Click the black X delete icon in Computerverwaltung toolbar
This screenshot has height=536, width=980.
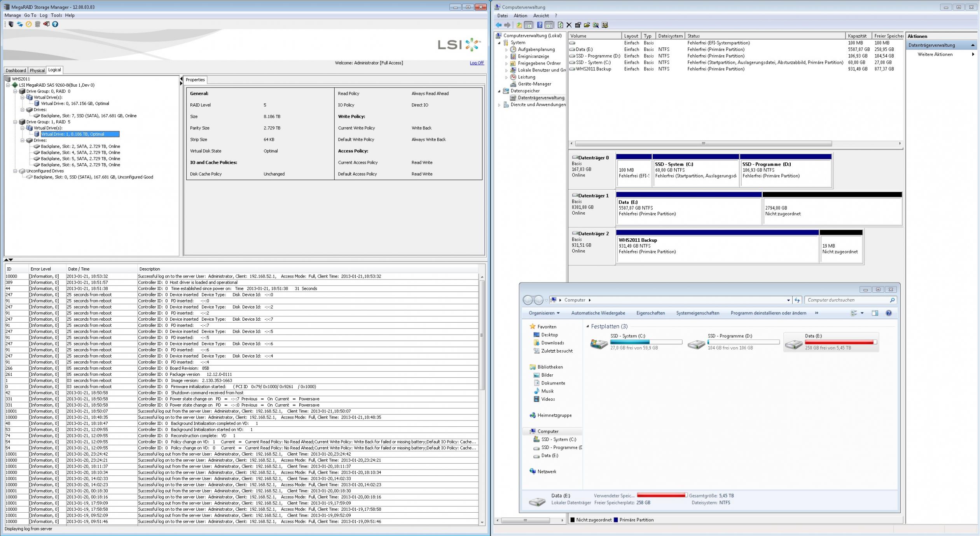569,25
